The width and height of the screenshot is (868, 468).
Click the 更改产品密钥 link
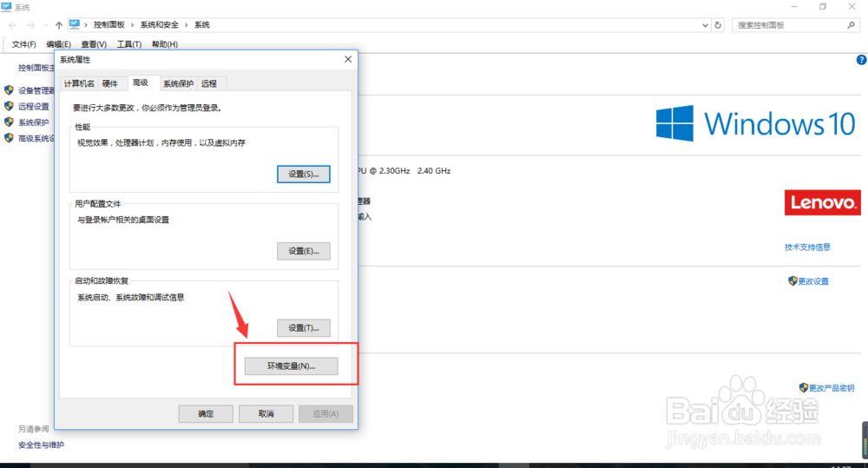832,388
